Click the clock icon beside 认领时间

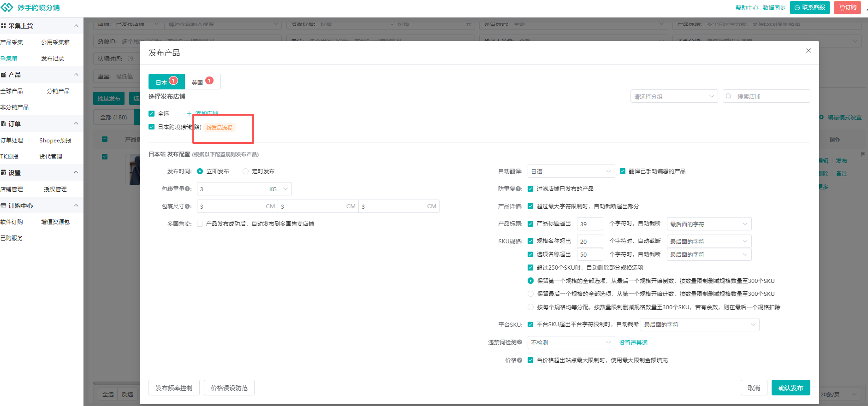click(x=130, y=59)
